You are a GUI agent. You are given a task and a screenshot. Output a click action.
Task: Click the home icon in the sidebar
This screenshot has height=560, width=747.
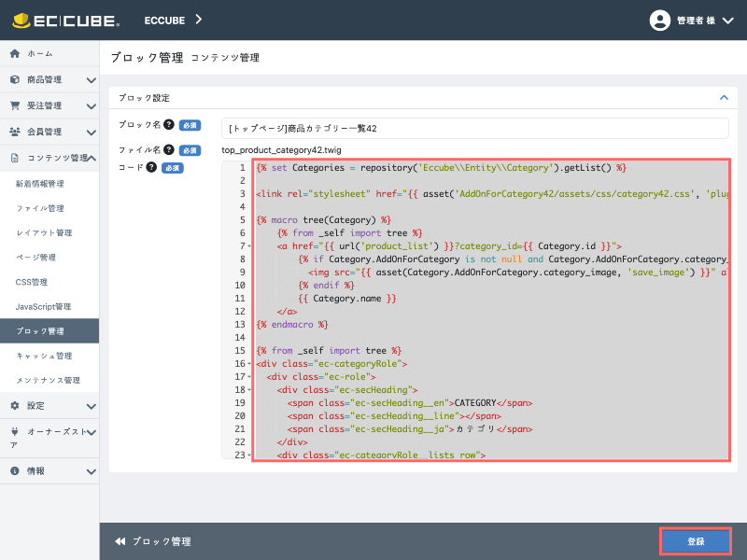pos(15,53)
